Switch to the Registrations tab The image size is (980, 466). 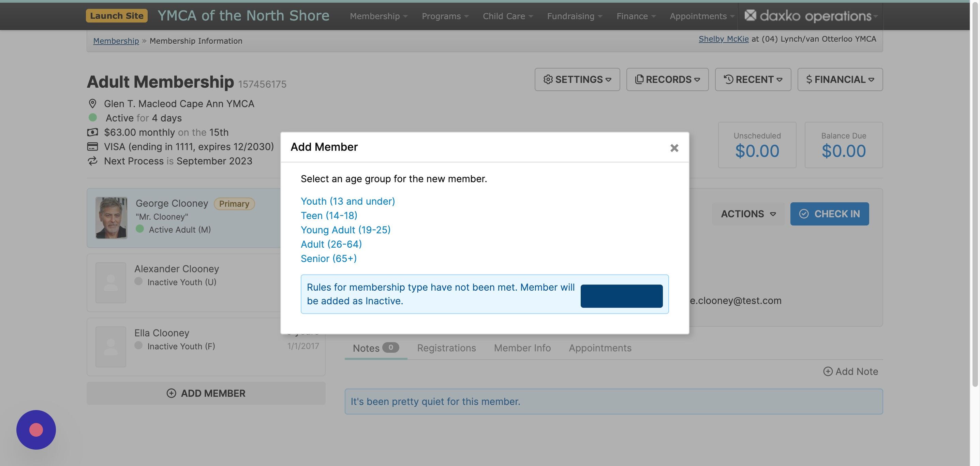pyautogui.click(x=446, y=348)
